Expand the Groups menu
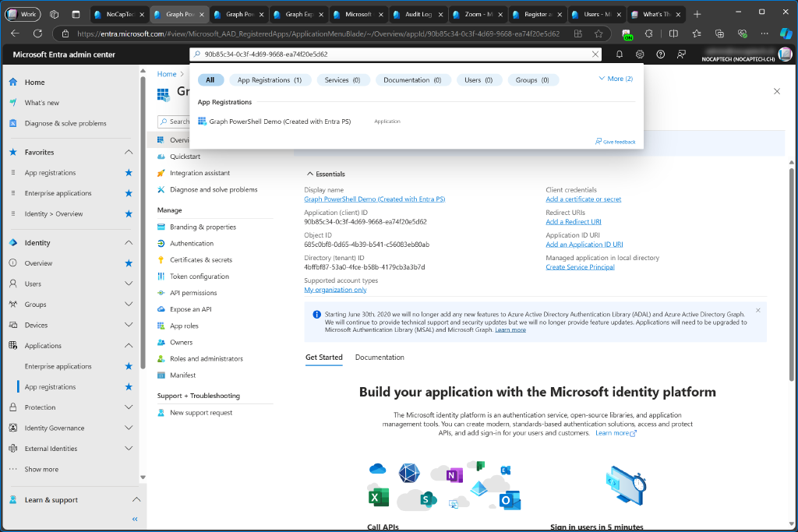This screenshot has height=532, width=798. tap(129, 304)
